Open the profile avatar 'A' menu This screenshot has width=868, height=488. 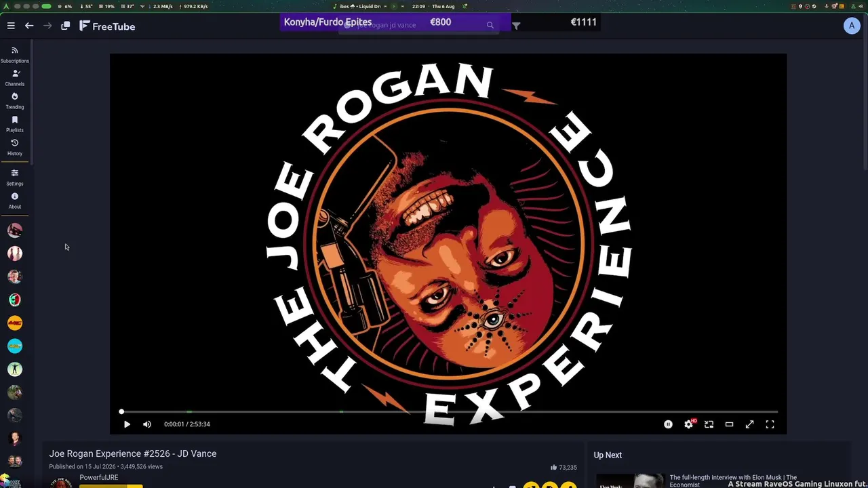click(x=852, y=26)
